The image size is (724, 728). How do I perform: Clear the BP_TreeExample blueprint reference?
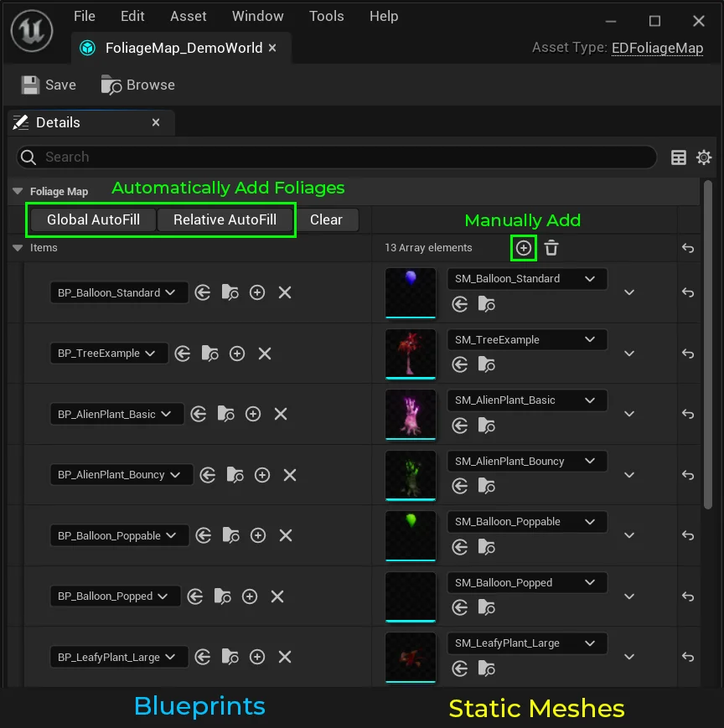[265, 354]
